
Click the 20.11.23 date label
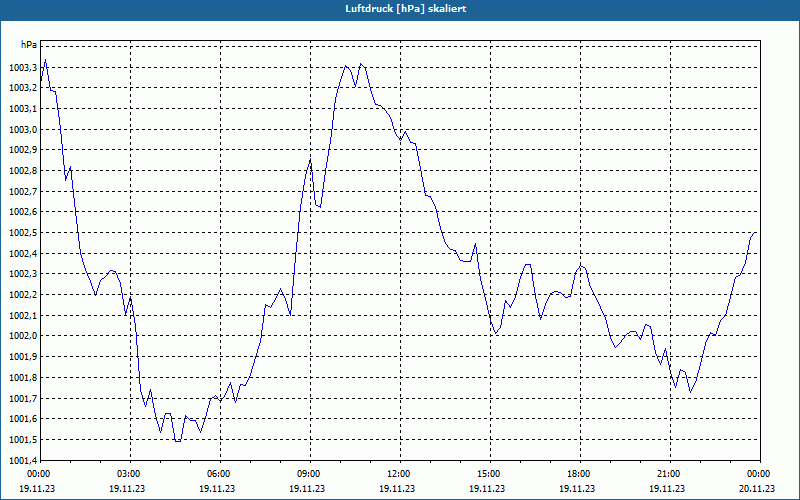(757, 488)
